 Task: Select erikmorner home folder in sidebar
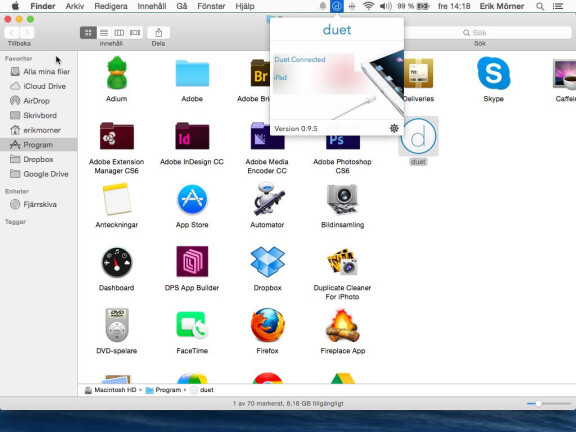39,130
